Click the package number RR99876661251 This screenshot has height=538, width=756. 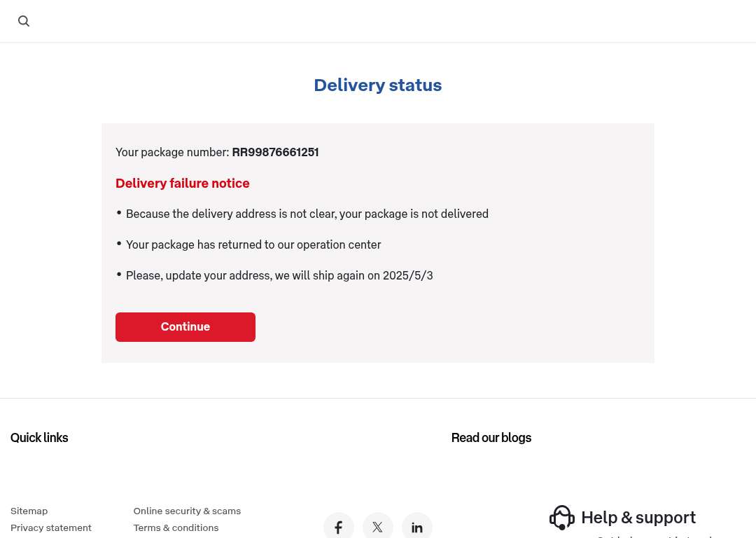275,152
